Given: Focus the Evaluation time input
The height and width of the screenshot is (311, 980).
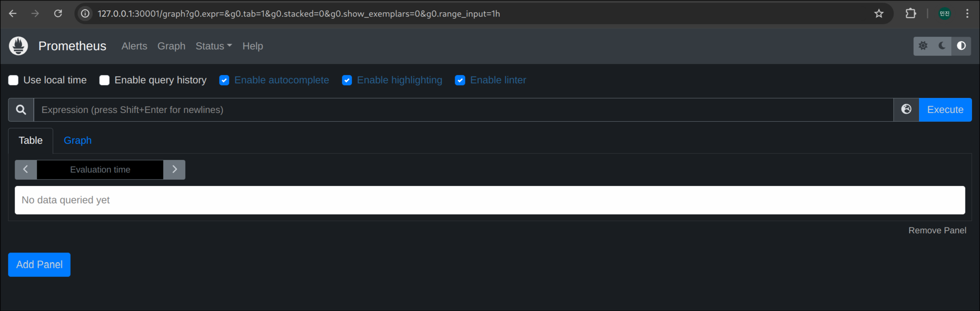Looking at the screenshot, I should (x=100, y=170).
